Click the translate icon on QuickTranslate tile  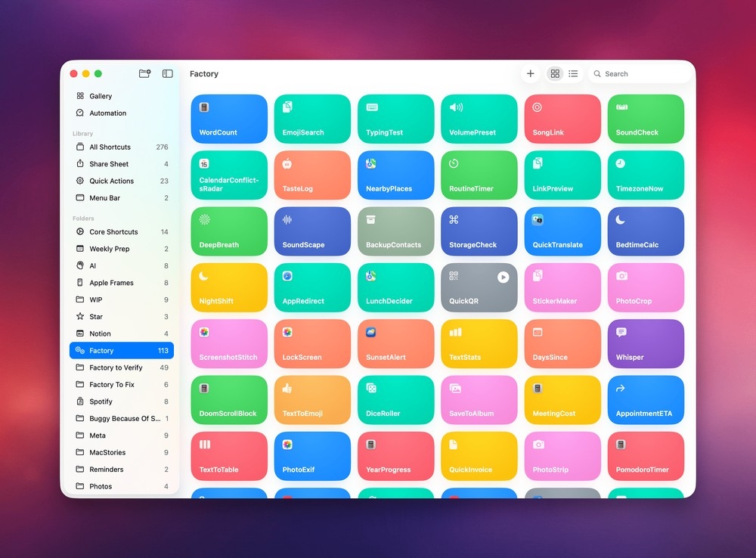click(x=538, y=220)
